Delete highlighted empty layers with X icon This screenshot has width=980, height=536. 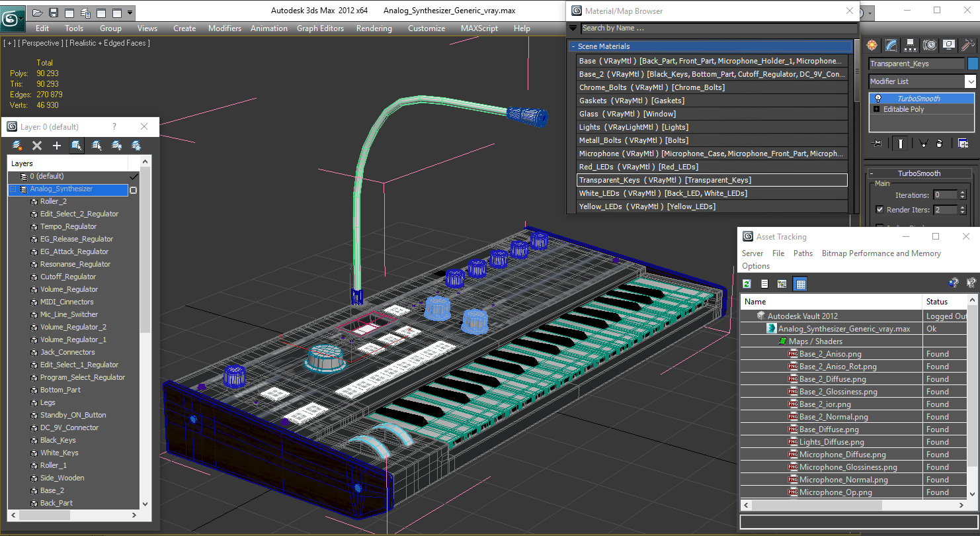(x=37, y=146)
